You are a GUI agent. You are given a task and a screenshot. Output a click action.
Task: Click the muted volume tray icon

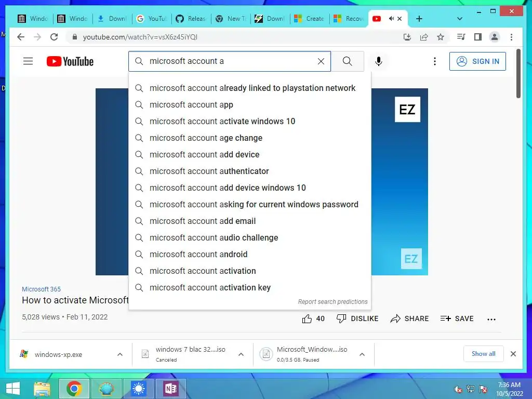458,389
